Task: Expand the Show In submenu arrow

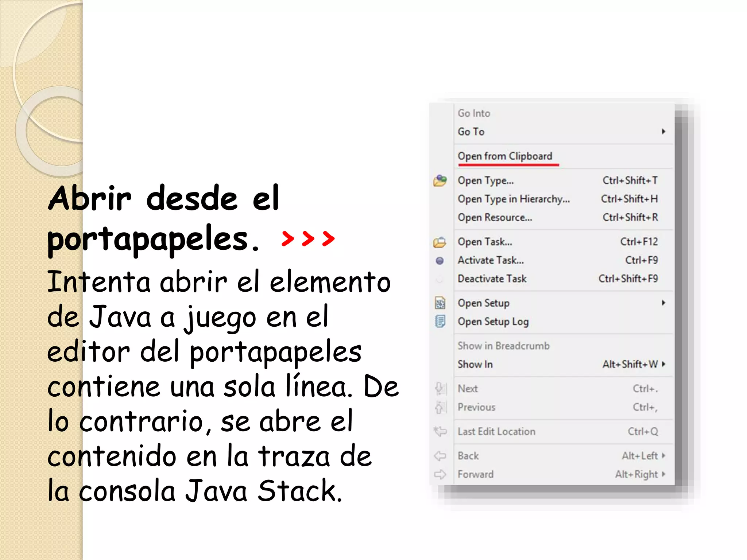Action: 663,364
